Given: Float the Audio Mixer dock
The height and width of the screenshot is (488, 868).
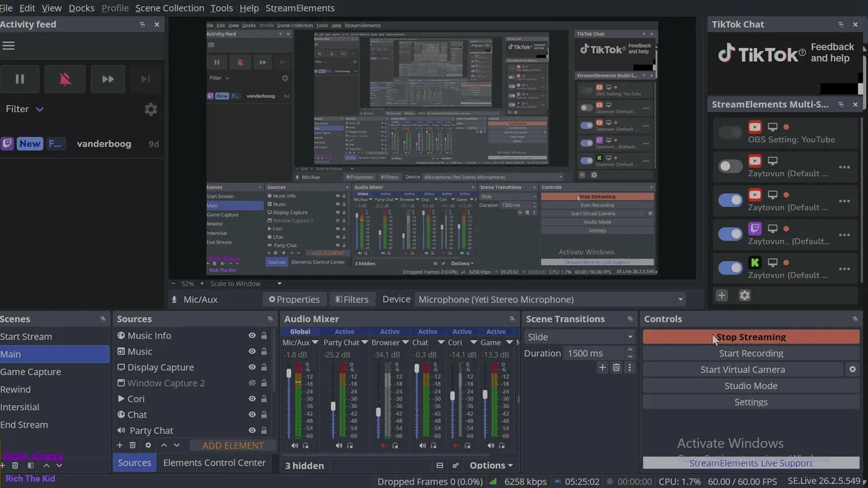Looking at the screenshot, I should 512,319.
